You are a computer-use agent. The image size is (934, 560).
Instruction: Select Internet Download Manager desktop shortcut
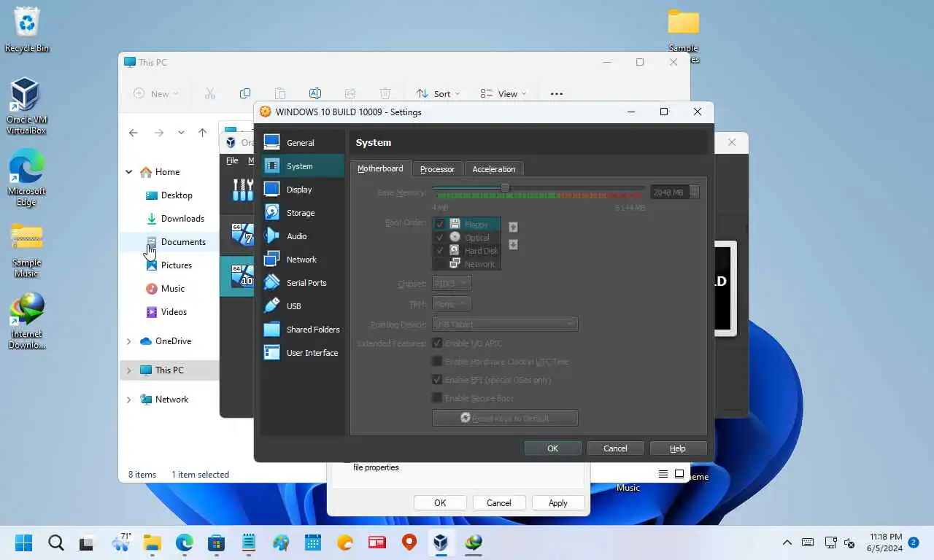[27, 321]
